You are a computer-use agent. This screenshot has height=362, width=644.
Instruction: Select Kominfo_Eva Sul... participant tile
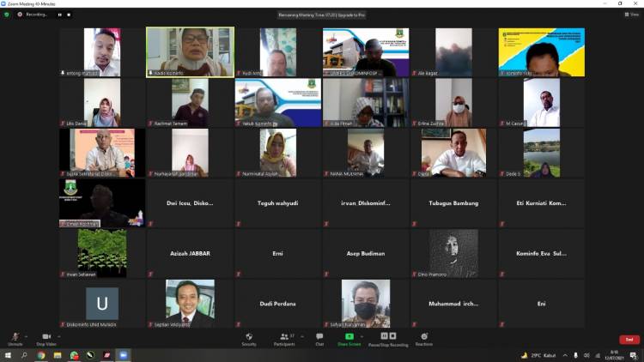tap(542, 253)
